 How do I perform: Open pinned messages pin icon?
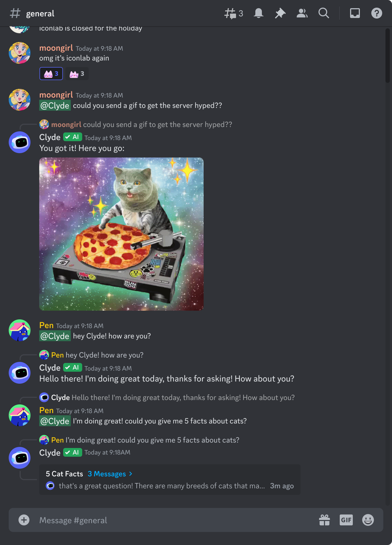280,13
